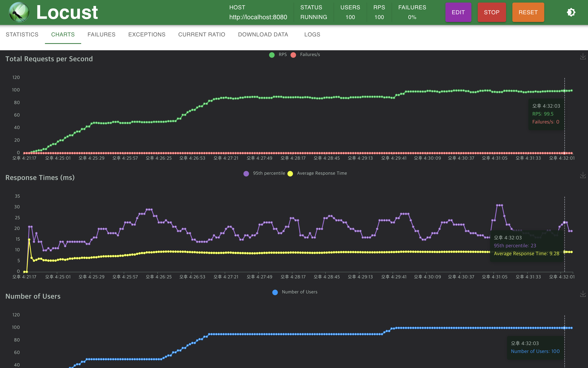The image size is (588, 368).
Task: Hide the 95th percentile series
Action: click(264, 173)
